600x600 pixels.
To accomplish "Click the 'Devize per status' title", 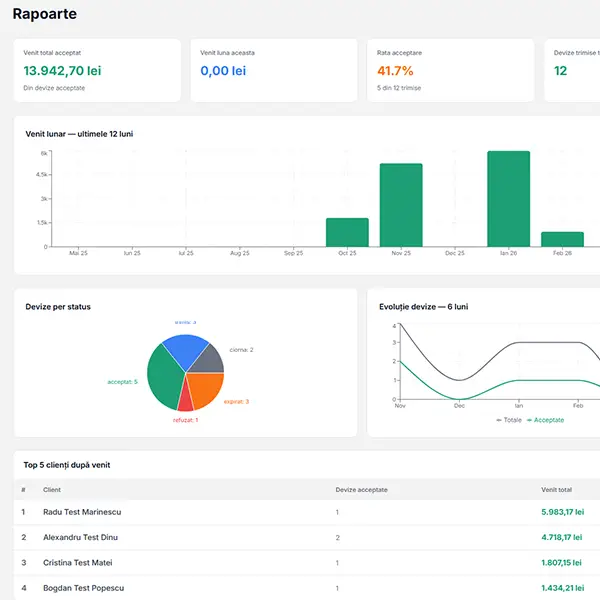I will tap(58, 307).
